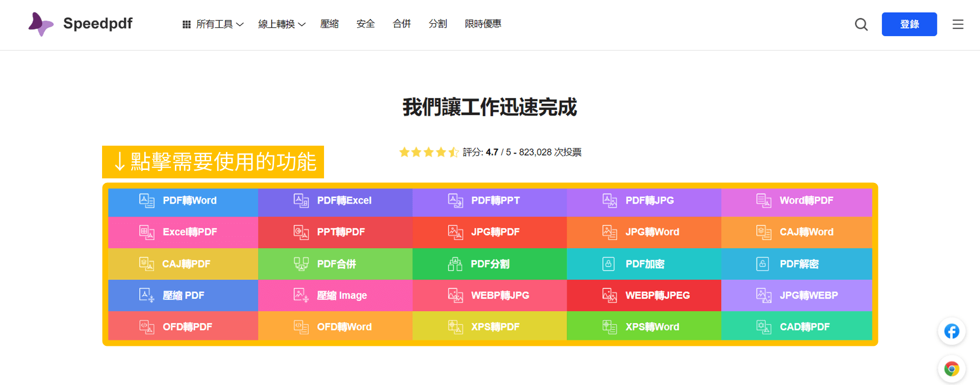The width and height of the screenshot is (980, 385).
Task: Click the Speedpdf brand name text
Action: (98, 23)
